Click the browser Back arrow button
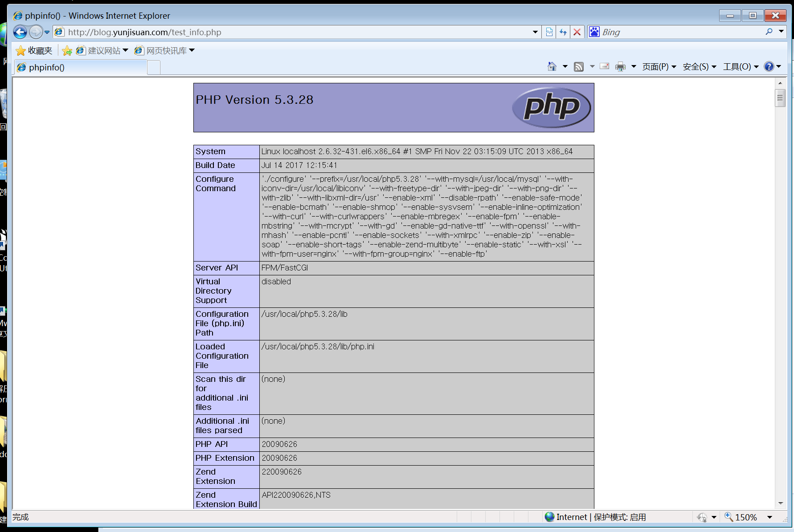Image resolution: width=794 pixels, height=532 pixels. tap(20, 32)
